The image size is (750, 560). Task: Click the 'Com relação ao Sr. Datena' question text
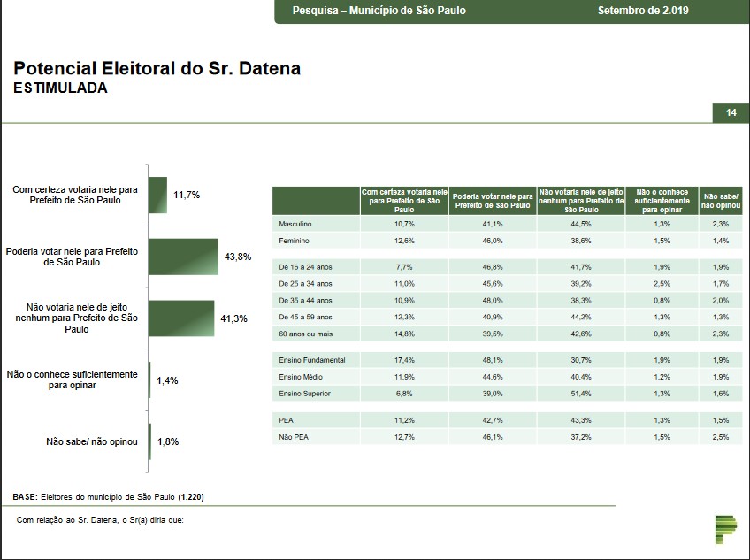pos(100,520)
